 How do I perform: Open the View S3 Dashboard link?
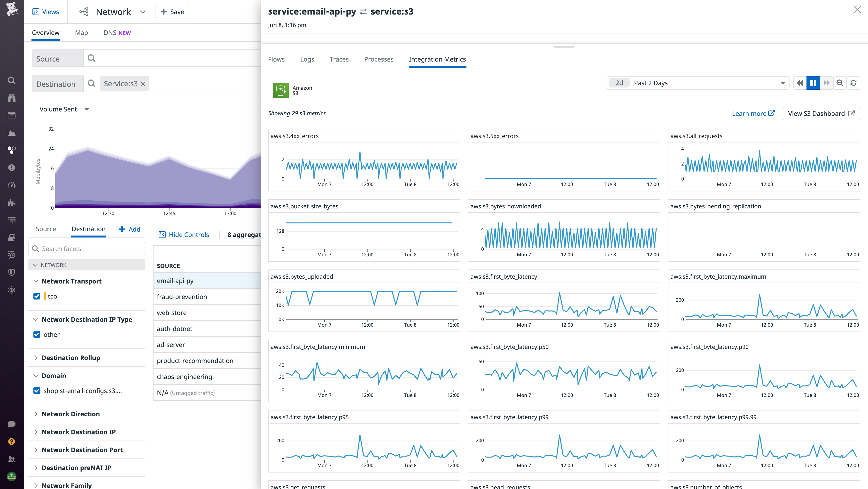[821, 113]
